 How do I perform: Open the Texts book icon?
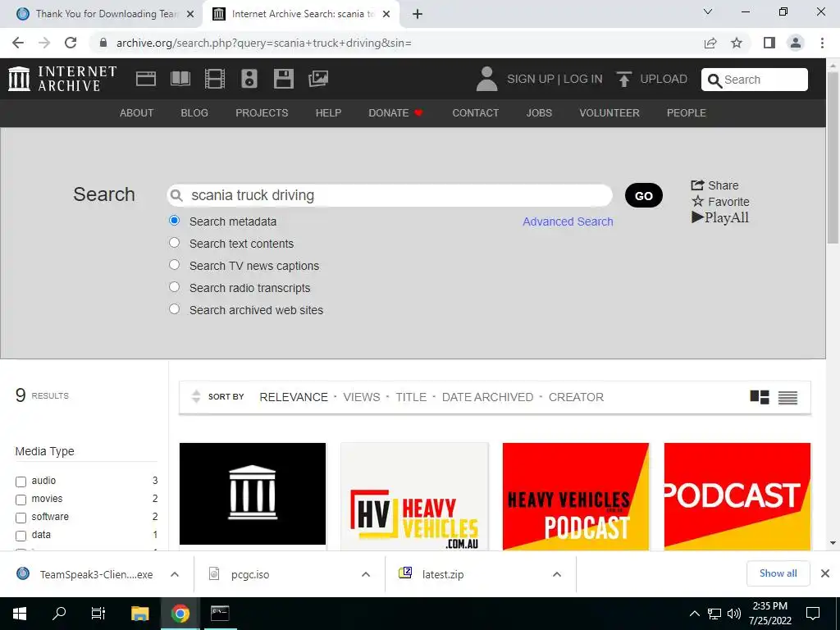click(x=180, y=79)
